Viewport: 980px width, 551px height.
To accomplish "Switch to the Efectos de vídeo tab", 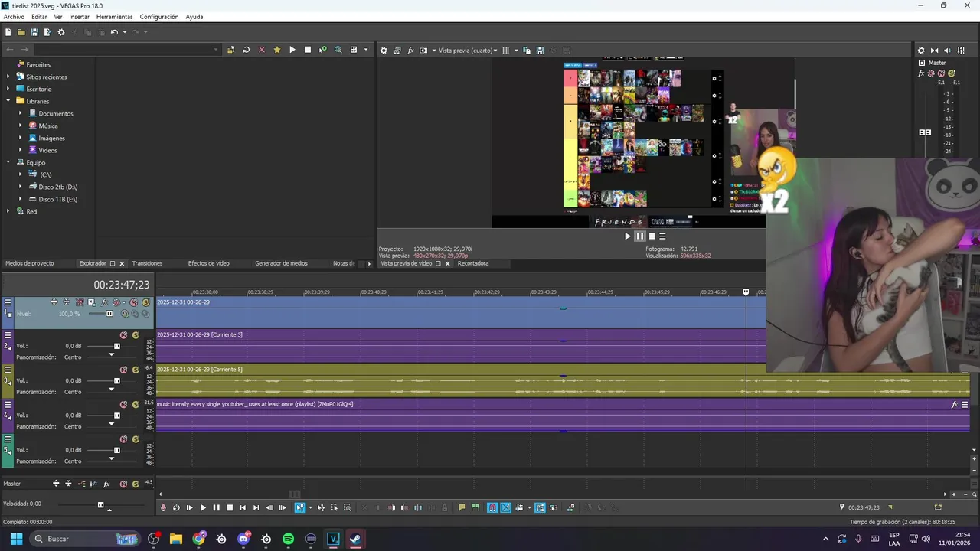I will coord(209,263).
